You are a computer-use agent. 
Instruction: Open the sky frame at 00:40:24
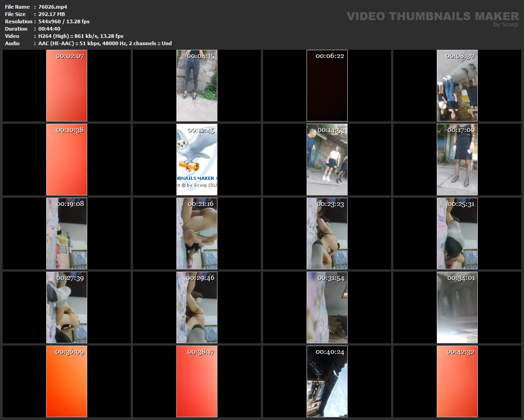[327, 381]
